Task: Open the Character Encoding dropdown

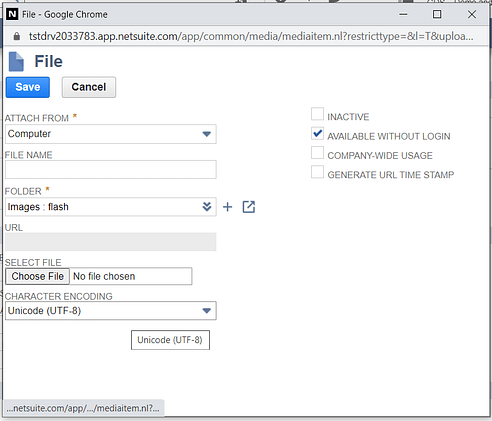Action: 111,311
